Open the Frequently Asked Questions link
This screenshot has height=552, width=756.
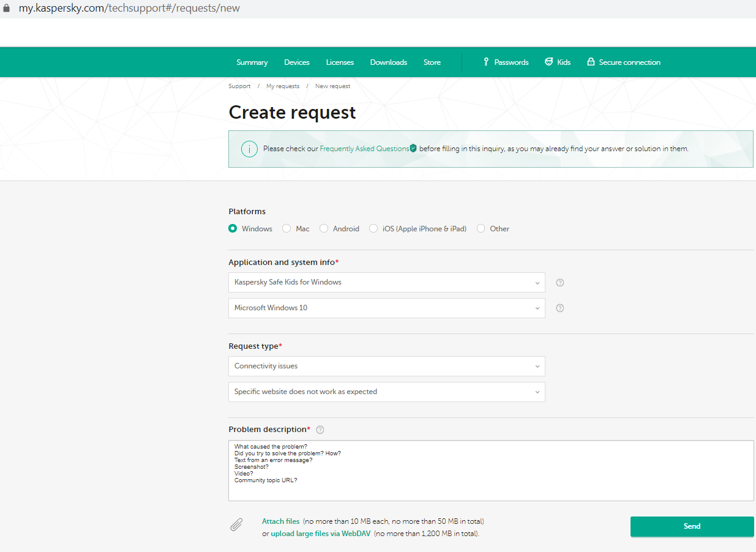click(364, 149)
